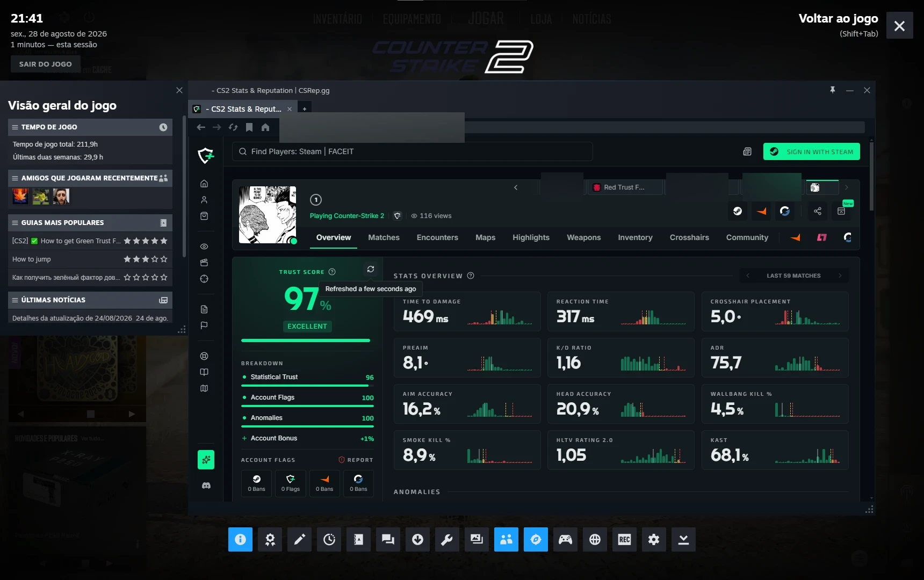Open the profile icon in CSRep sidebar
The image size is (924, 580).
click(x=204, y=200)
